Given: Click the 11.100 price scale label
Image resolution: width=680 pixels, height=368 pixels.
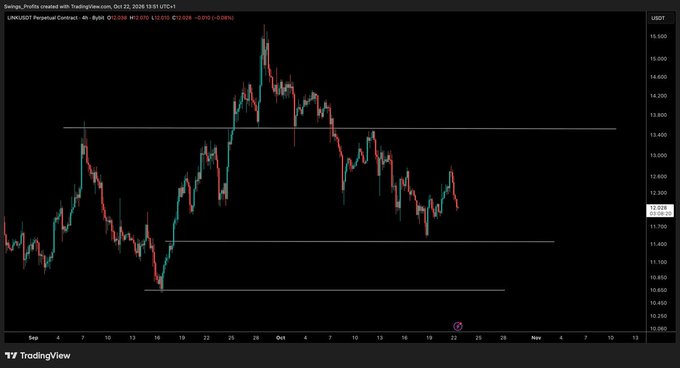Looking at the screenshot, I should pyautogui.click(x=658, y=262).
